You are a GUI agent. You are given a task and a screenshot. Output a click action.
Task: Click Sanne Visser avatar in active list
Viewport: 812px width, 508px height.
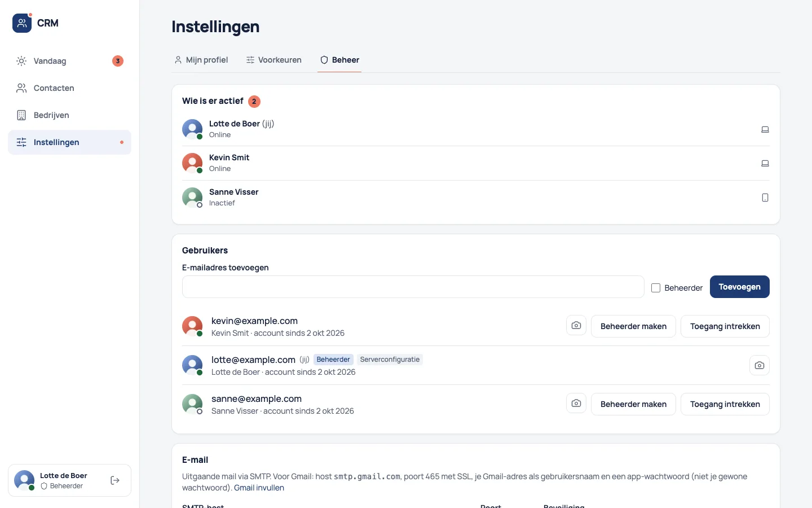[x=192, y=198]
